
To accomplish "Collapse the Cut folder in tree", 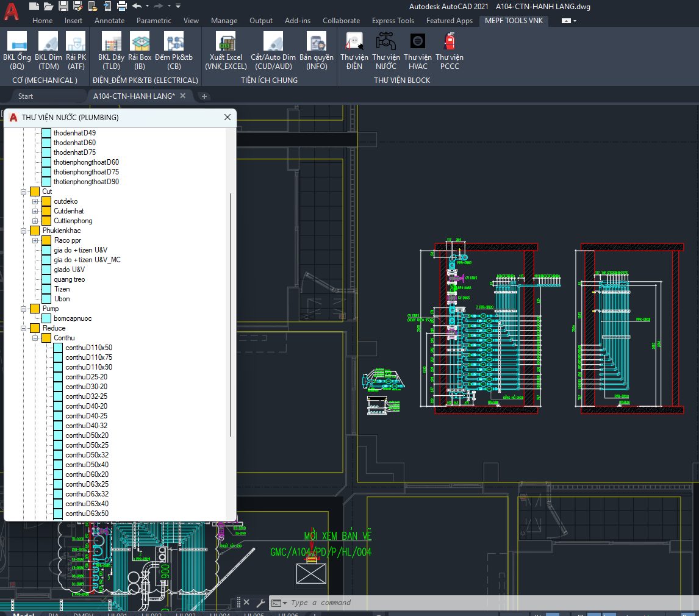I will 24,192.
